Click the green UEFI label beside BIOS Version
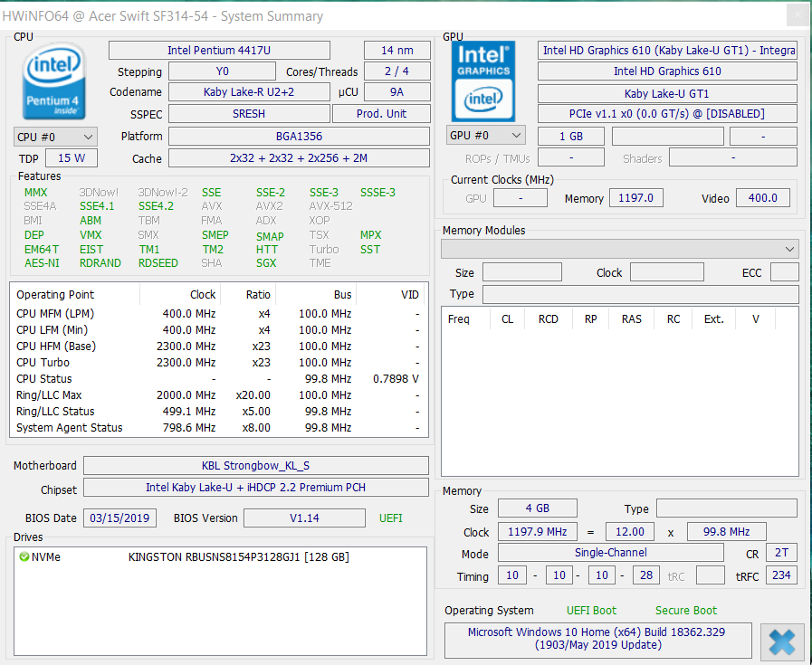 (x=390, y=518)
